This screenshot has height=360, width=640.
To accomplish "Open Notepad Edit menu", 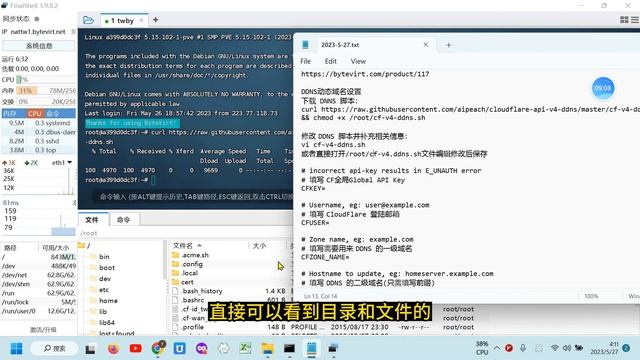I will [331, 61].
